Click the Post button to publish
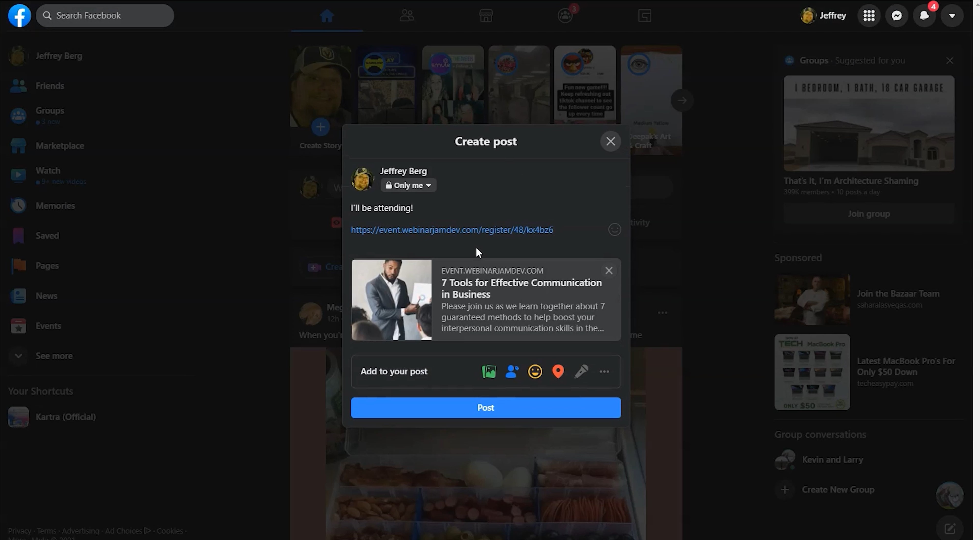The height and width of the screenshot is (540, 980). click(x=485, y=407)
